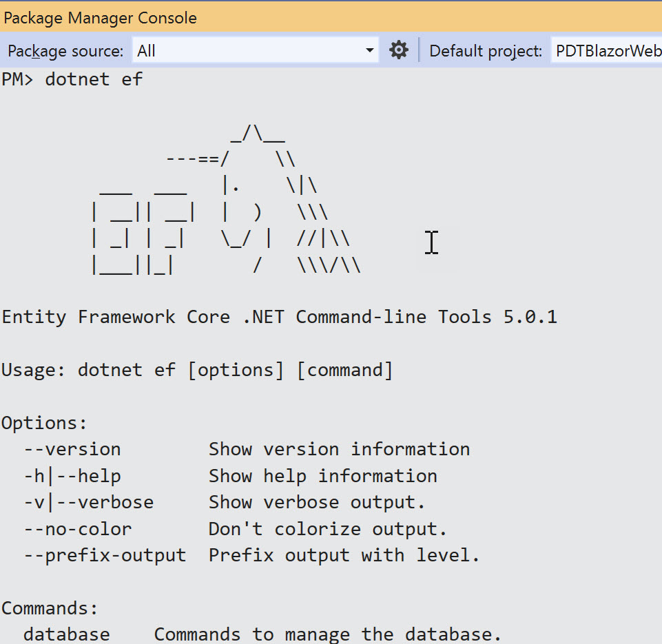This screenshot has height=644, width=662.
Task: Click the Default project label
Action: point(485,50)
